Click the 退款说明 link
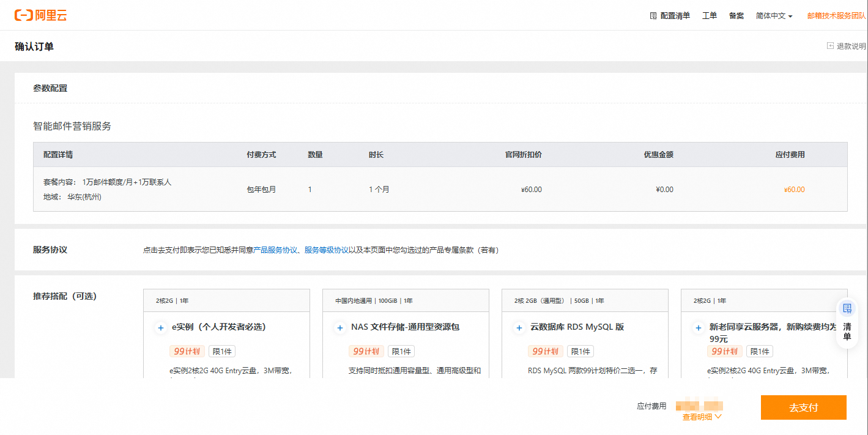The height and width of the screenshot is (435, 868). click(x=851, y=46)
